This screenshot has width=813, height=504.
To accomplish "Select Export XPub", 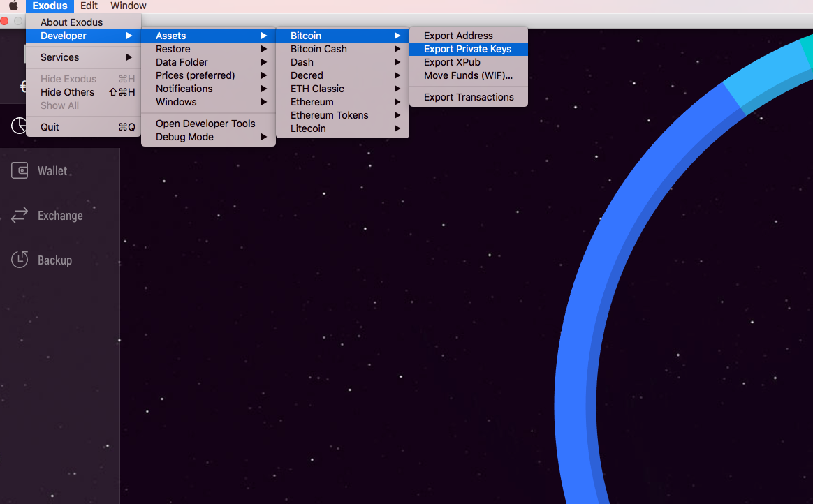I will coord(469,62).
